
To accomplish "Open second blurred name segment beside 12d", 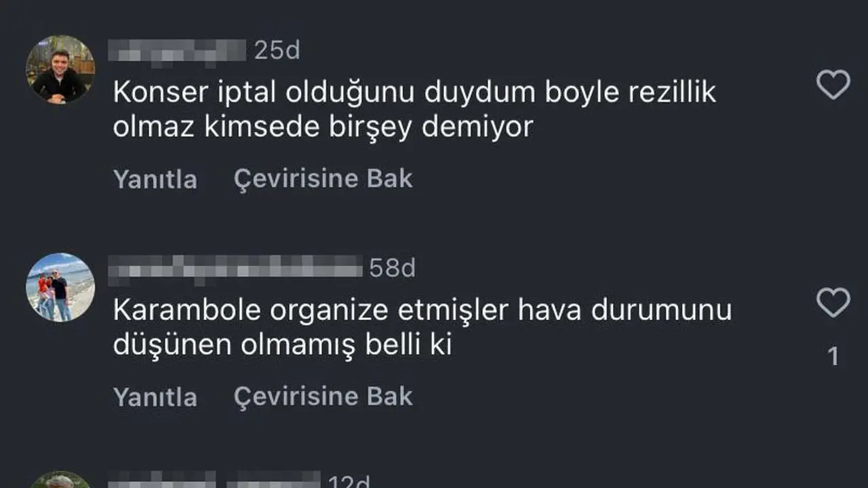I will 274,481.
